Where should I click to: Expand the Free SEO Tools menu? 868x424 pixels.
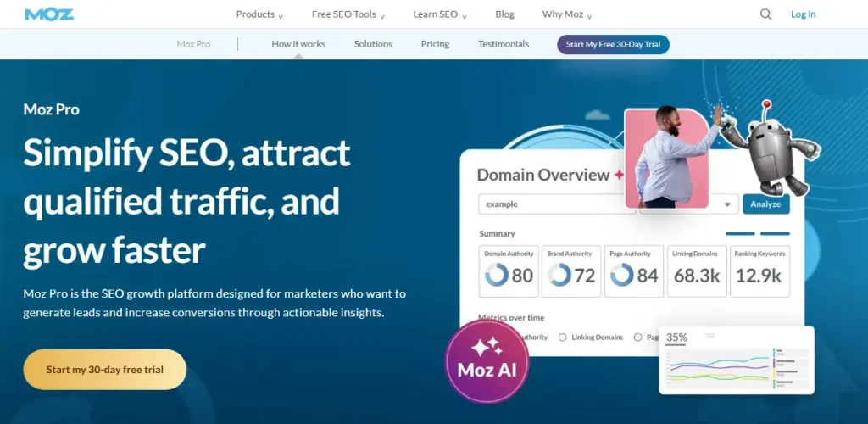click(348, 14)
